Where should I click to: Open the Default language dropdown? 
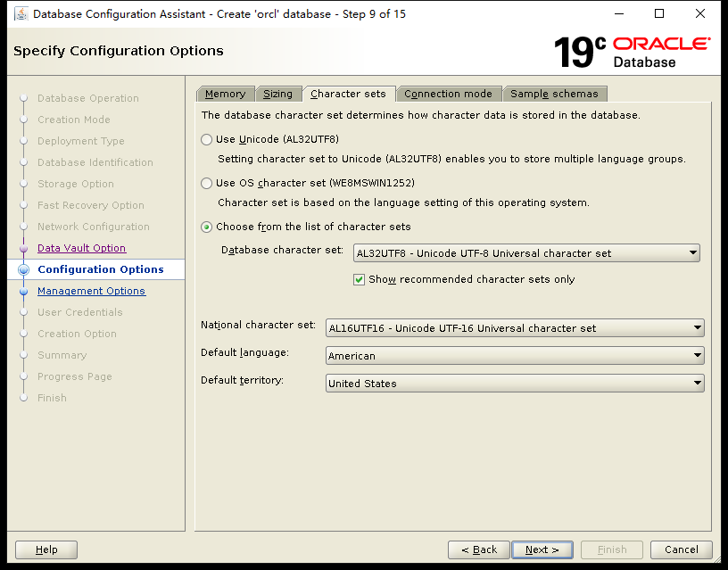click(x=515, y=356)
